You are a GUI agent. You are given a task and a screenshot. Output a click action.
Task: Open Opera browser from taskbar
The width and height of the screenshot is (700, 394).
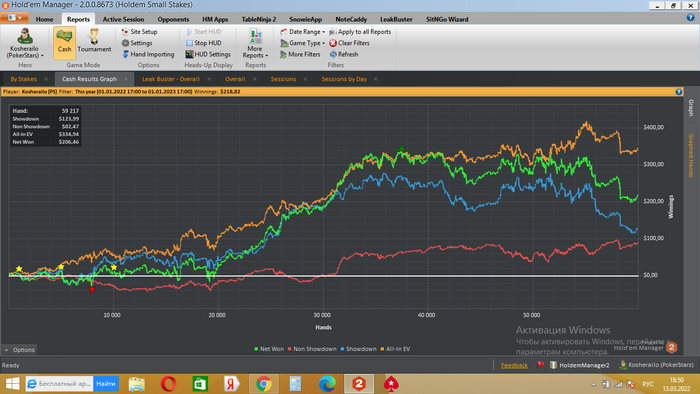point(168,384)
